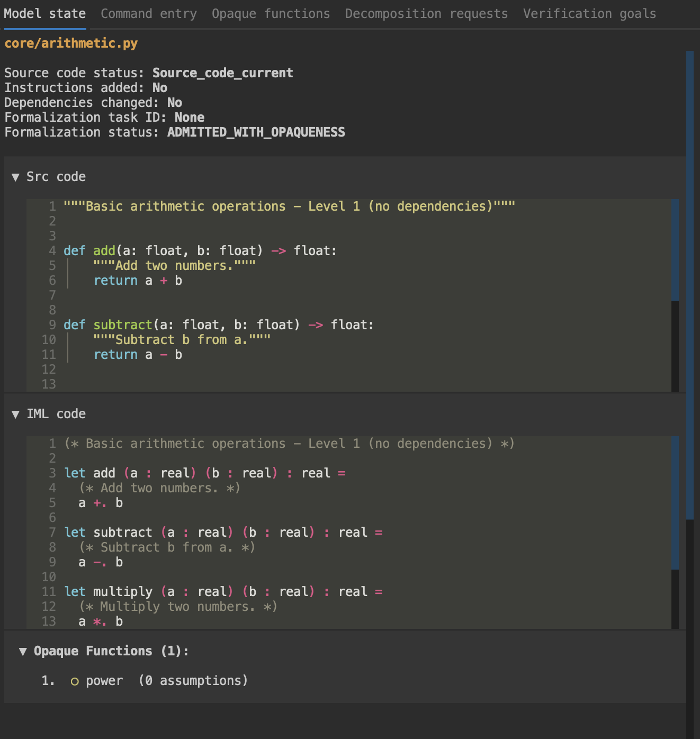Select the power opaque function entry
Image resolution: width=700 pixels, height=739 pixels.
[104, 681]
